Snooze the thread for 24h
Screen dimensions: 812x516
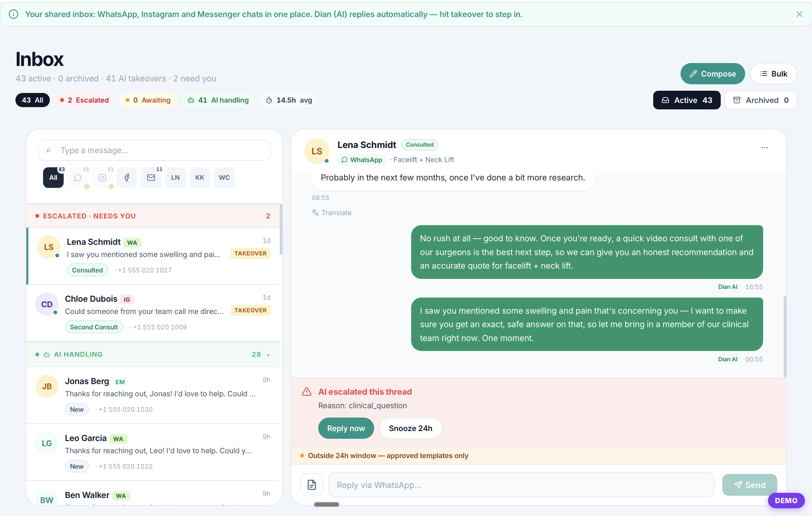tap(411, 428)
